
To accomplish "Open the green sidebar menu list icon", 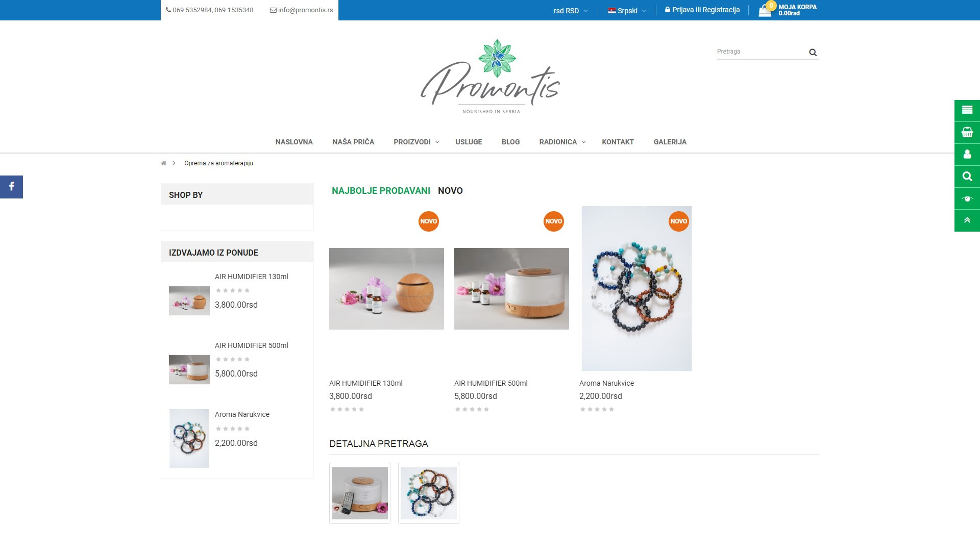I will coord(967,110).
